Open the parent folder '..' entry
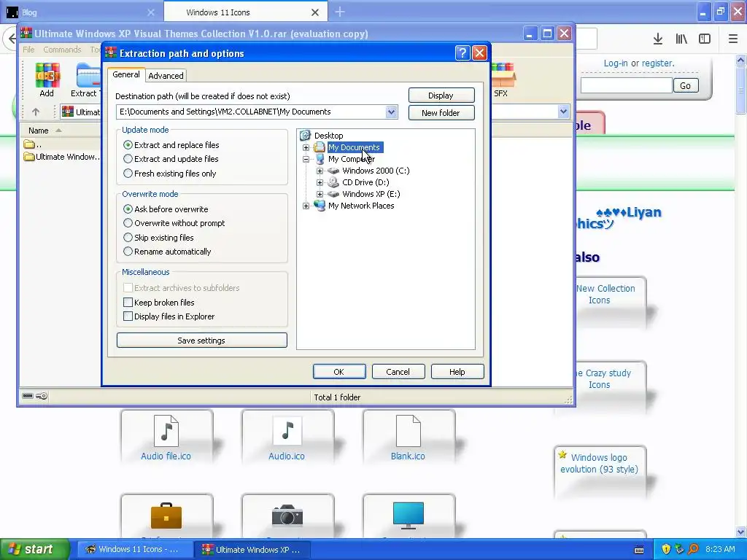747x560 pixels. tap(32, 144)
